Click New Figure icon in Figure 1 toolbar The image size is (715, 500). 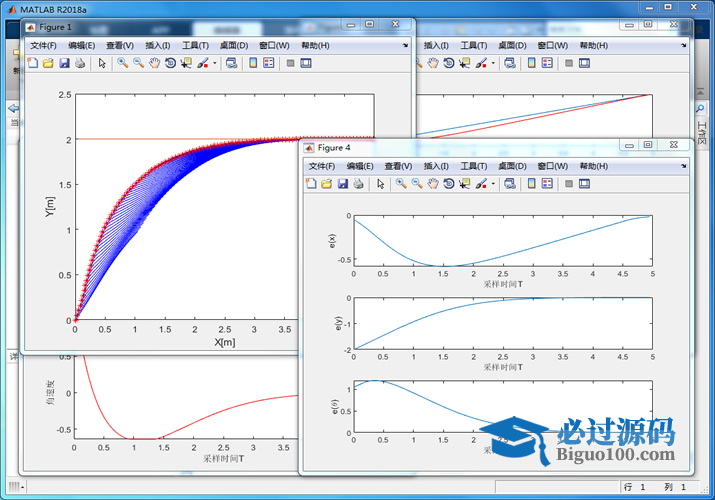click(32, 63)
